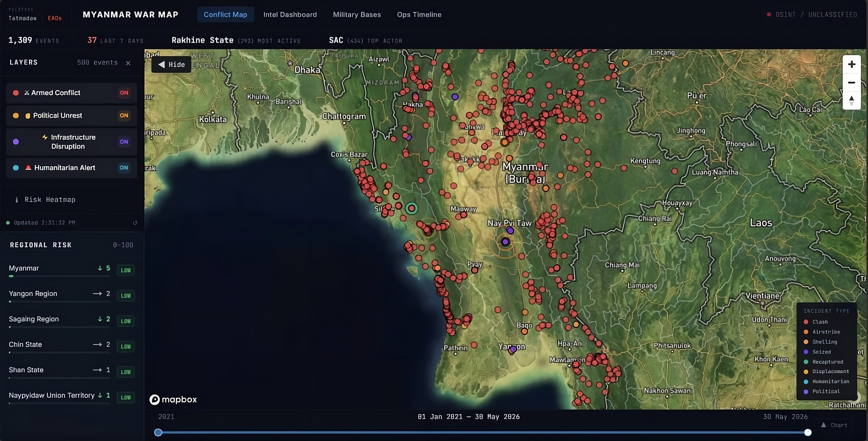
Task: Select the EADs militia filter
Action: (54, 18)
